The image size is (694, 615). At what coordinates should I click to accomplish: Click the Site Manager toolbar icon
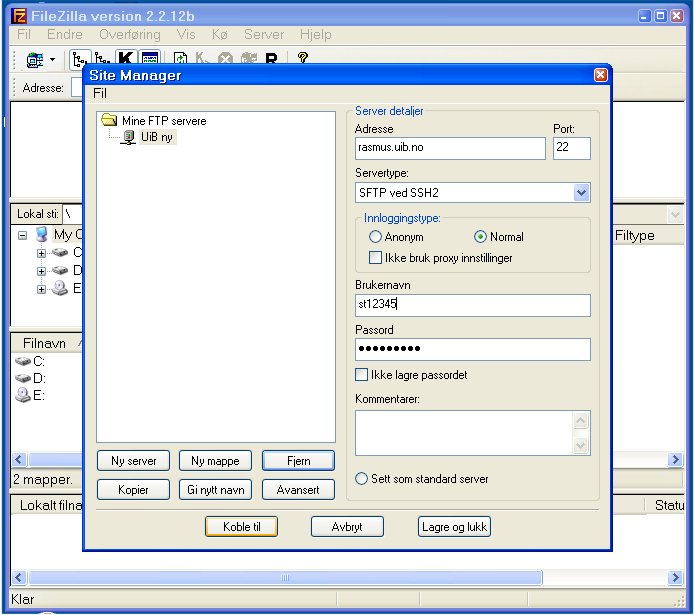pyautogui.click(x=34, y=60)
